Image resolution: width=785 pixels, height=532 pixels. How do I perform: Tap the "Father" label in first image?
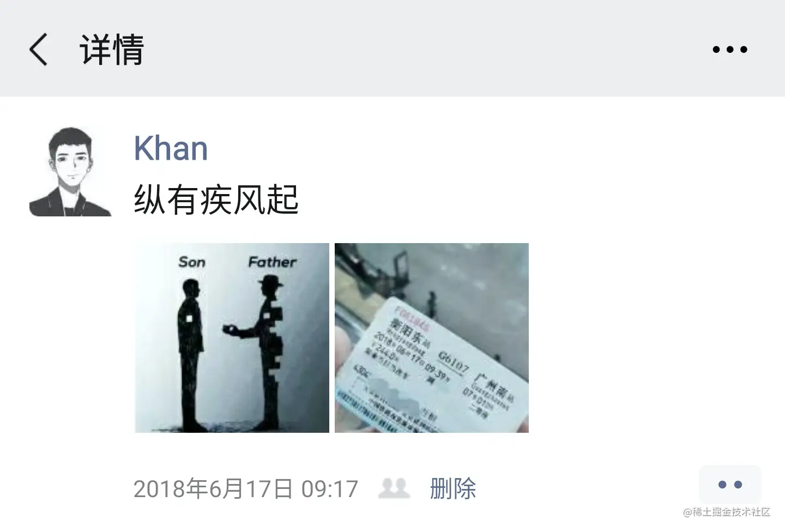272,262
